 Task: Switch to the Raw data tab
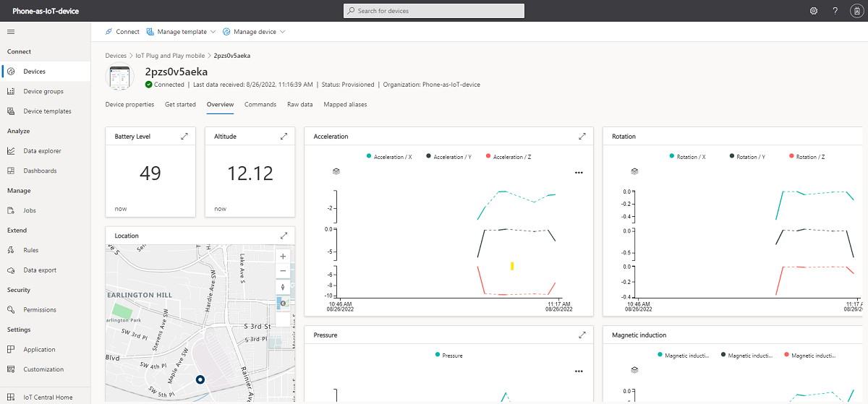300,105
